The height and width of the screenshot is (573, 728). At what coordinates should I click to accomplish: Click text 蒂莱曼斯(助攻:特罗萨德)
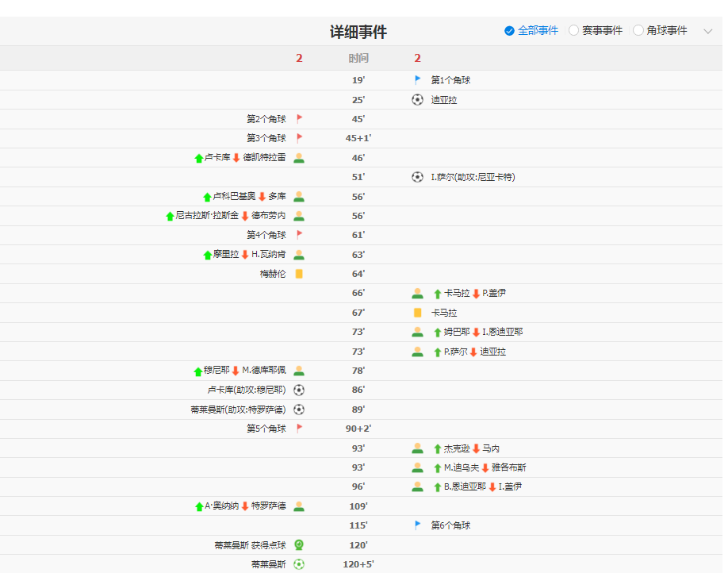point(238,410)
